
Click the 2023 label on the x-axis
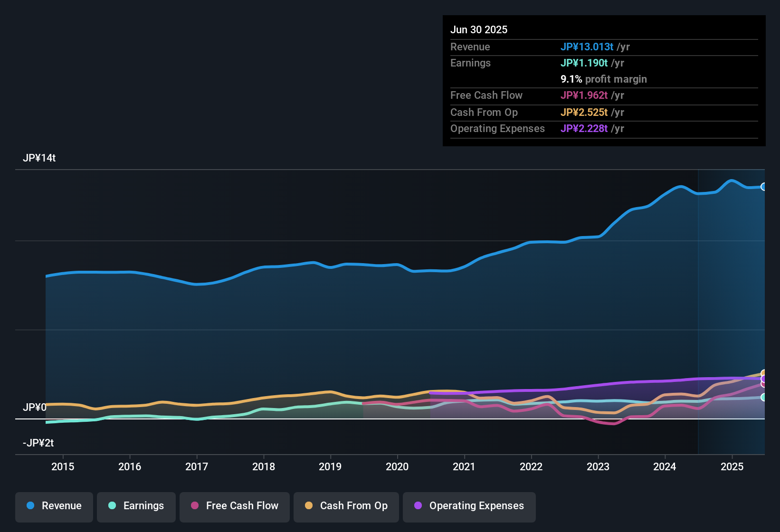pyautogui.click(x=599, y=467)
